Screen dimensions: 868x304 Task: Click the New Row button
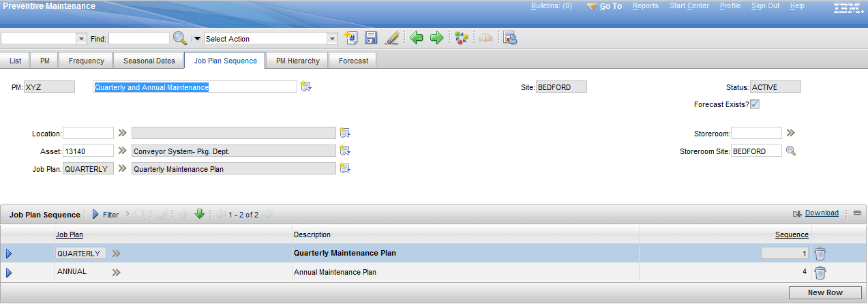(825, 292)
